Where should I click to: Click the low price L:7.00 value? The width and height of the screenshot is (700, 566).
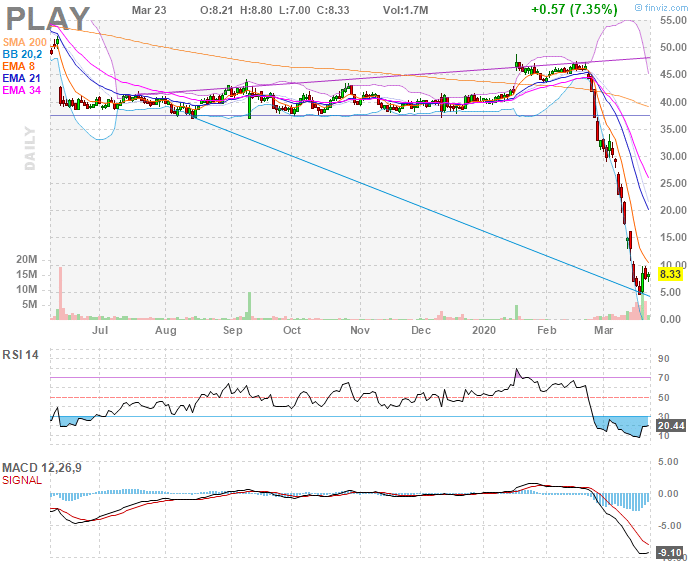(x=295, y=10)
